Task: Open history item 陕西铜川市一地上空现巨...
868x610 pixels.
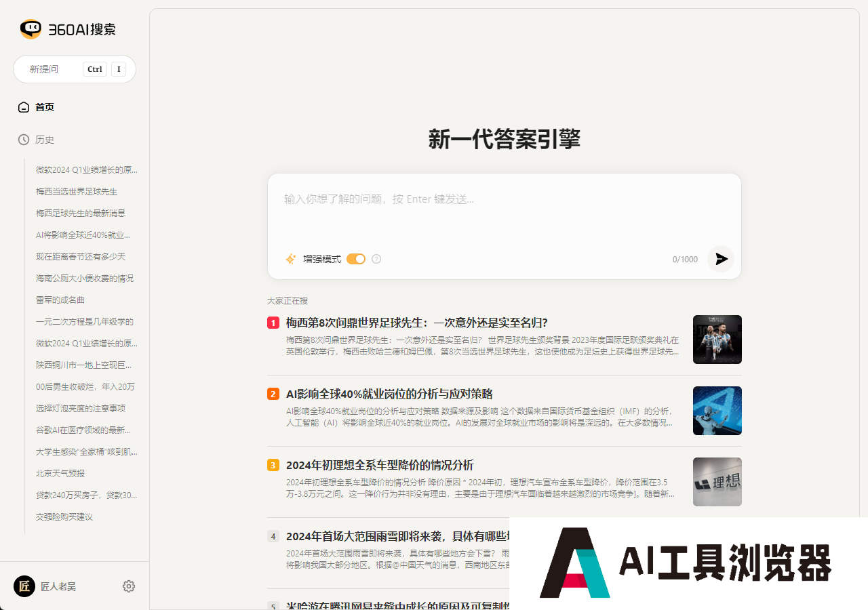Action: click(85, 365)
